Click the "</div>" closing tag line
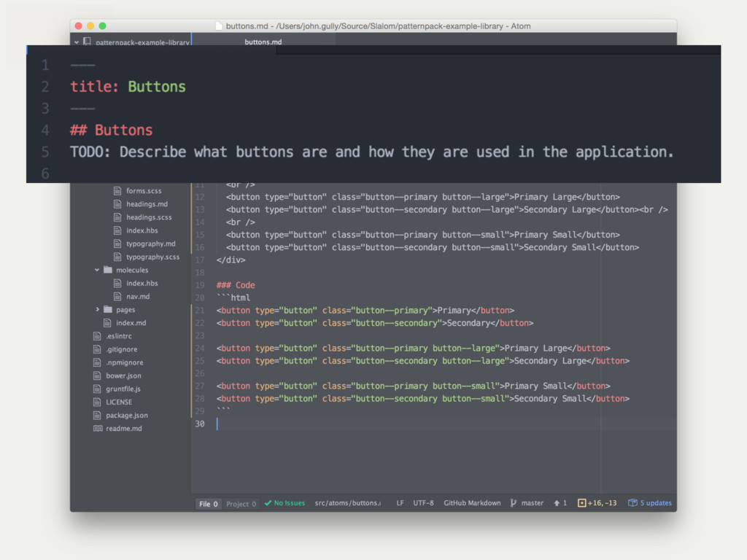The width and height of the screenshot is (747, 560). (x=231, y=260)
